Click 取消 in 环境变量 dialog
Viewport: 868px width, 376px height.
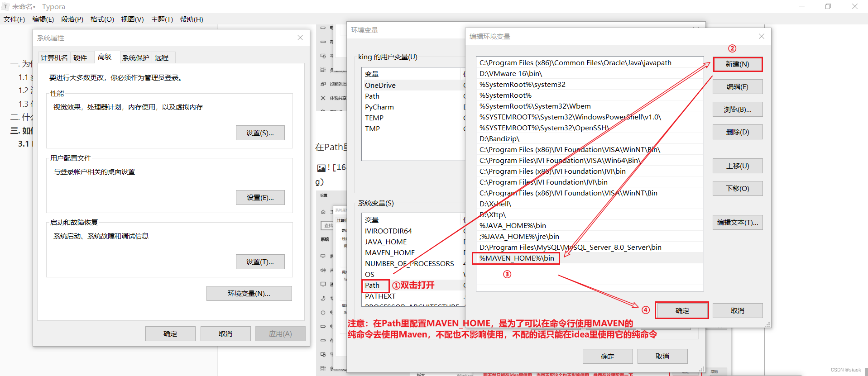(662, 357)
